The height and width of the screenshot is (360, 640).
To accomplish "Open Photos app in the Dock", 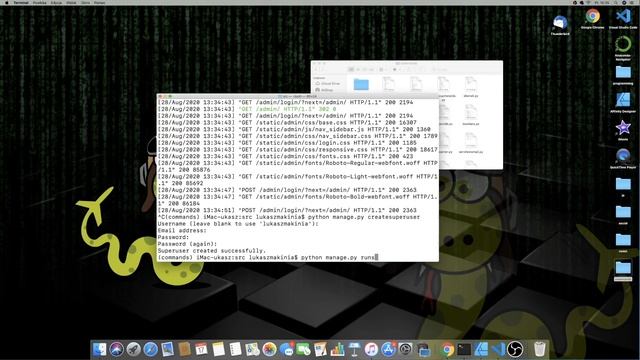I will [269, 349].
